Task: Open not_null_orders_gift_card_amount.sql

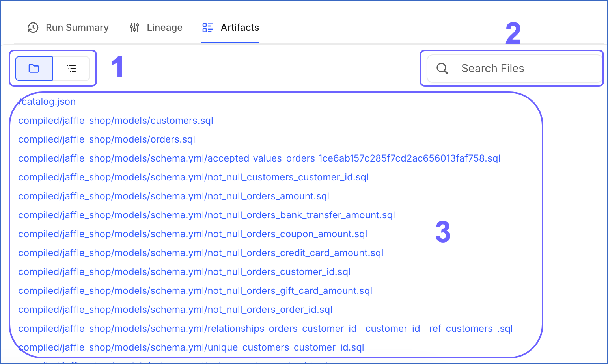Action: 195,291
